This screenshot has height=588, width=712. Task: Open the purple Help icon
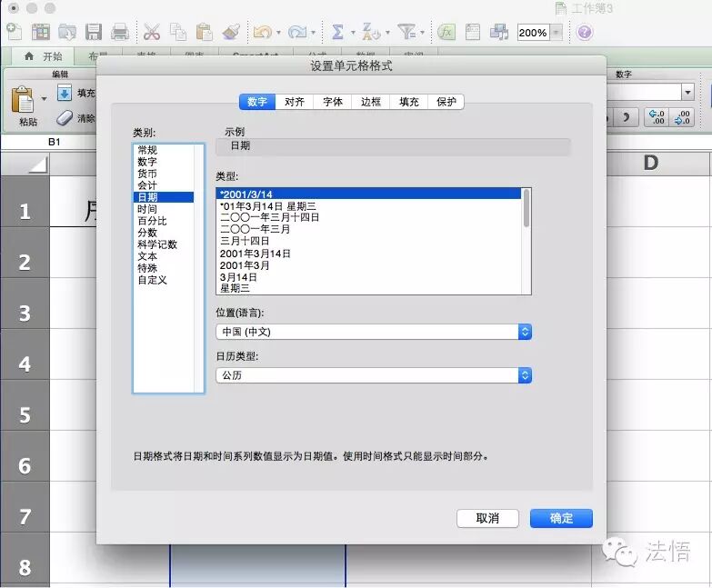[585, 32]
